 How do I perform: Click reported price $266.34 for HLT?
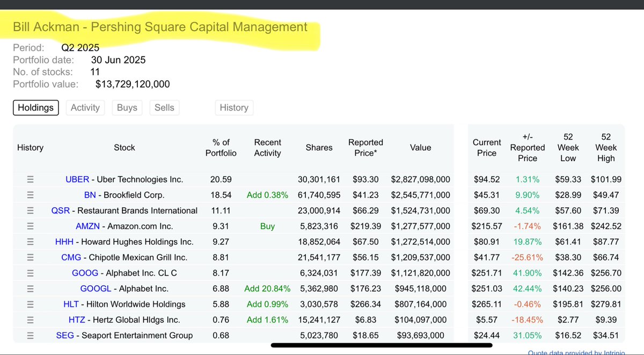(x=365, y=304)
